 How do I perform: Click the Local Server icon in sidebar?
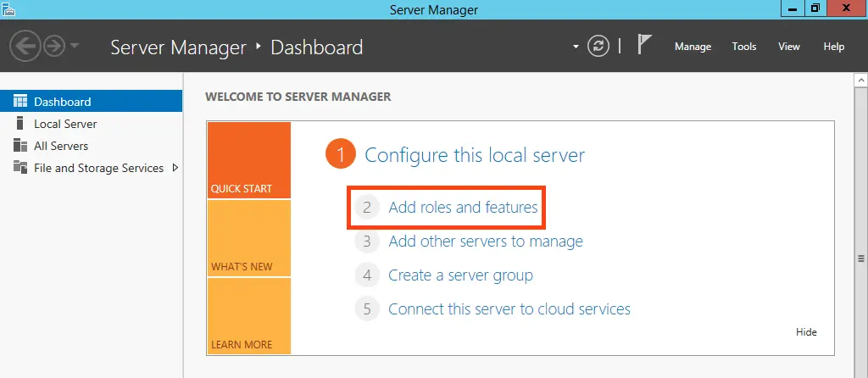point(20,124)
